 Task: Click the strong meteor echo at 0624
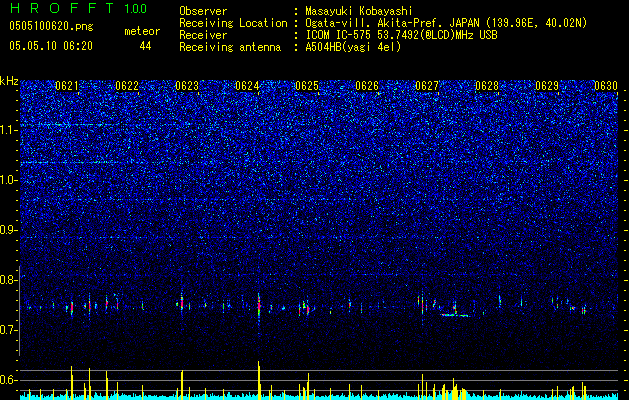click(x=259, y=306)
